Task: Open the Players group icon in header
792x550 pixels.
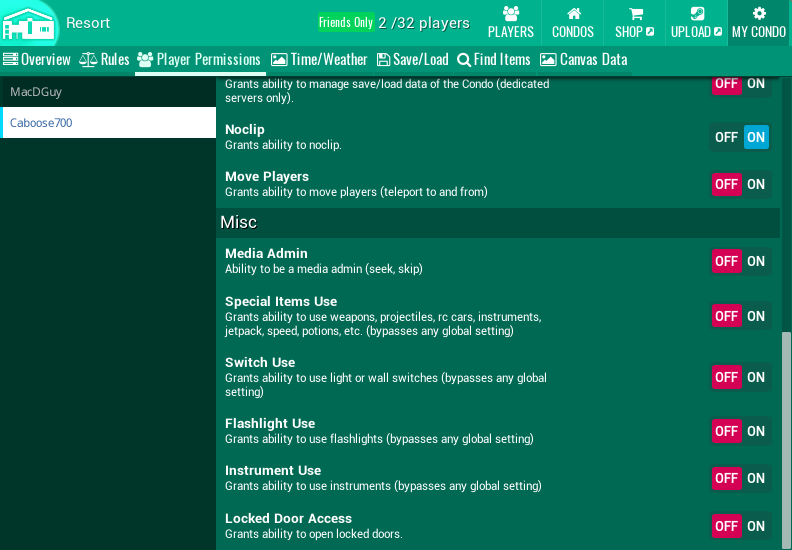Action: (511, 13)
